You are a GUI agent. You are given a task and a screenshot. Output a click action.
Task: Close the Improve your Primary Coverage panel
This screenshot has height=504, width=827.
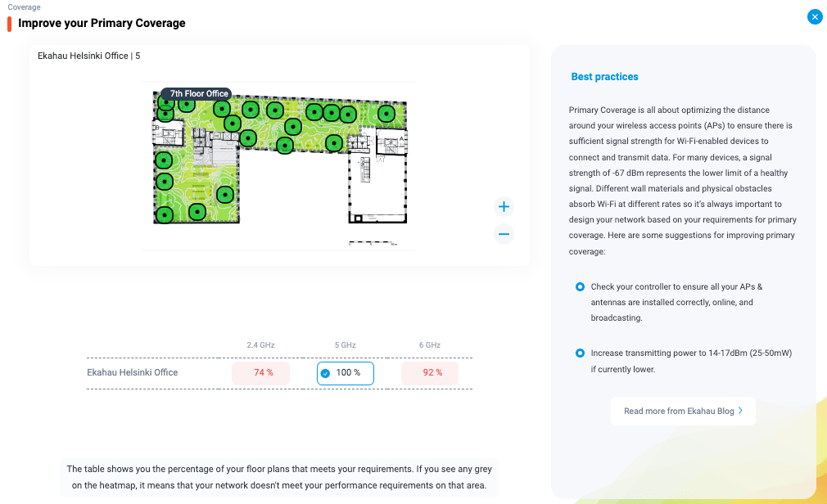(814, 16)
